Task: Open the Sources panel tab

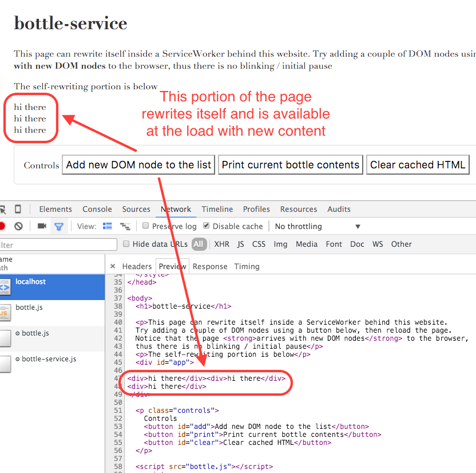Action: pos(136,209)
